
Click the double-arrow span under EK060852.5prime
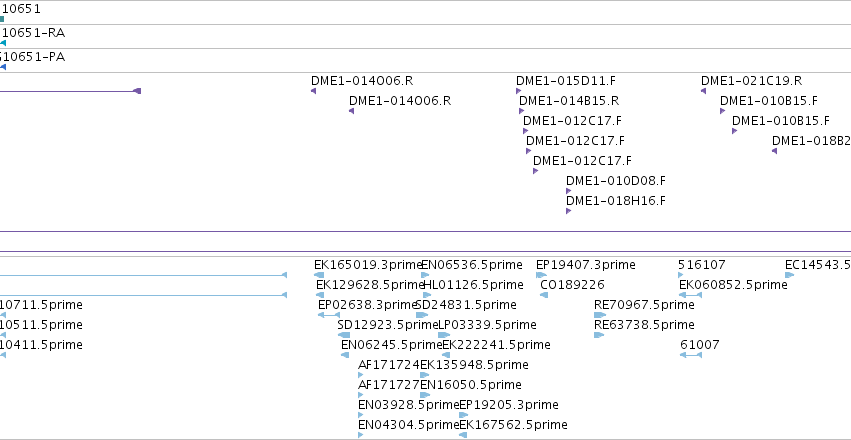[x=690, y=295]
